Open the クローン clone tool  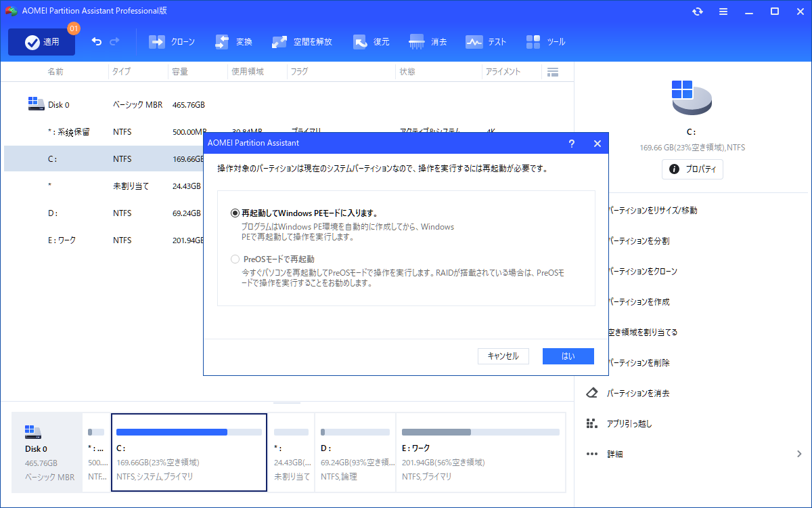[172, 42]
